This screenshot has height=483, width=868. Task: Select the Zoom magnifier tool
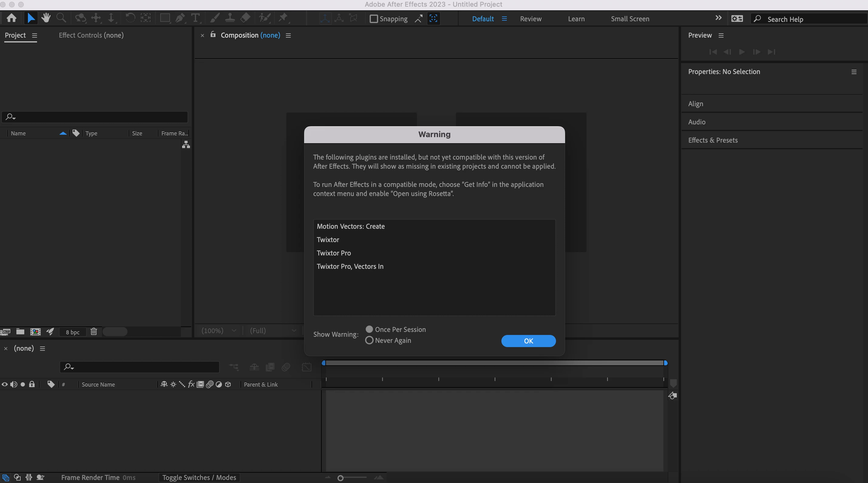(61, 18)
